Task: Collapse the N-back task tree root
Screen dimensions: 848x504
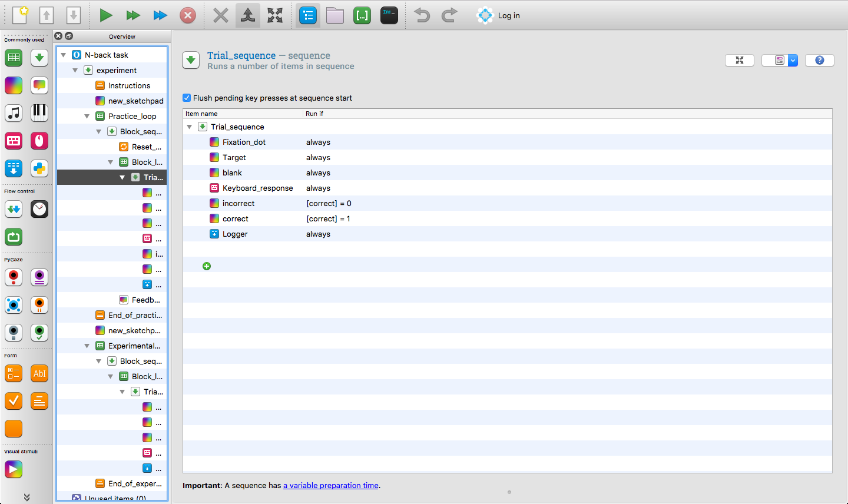Action: coord(63,55)
